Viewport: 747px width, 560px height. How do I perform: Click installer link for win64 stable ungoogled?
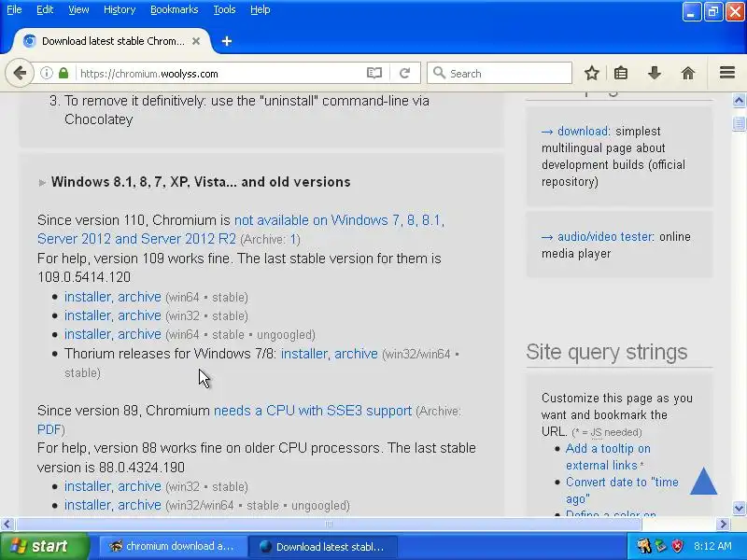coord(88,334)
